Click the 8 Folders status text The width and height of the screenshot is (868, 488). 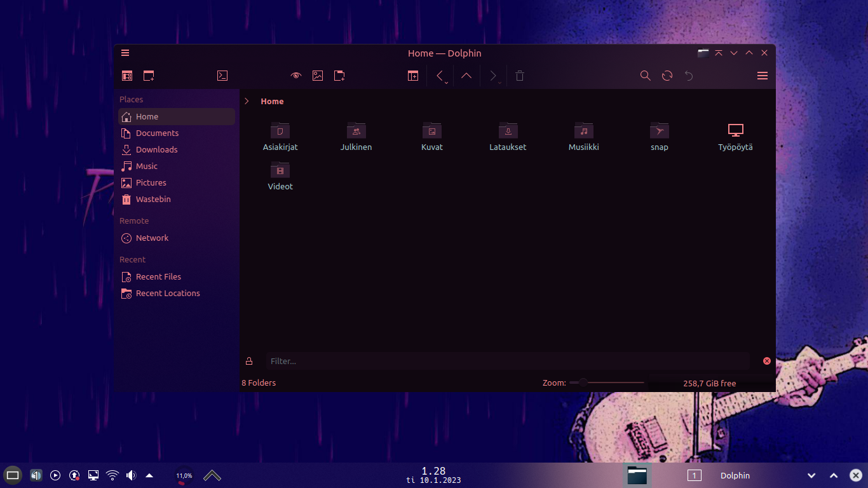[259, 383]
